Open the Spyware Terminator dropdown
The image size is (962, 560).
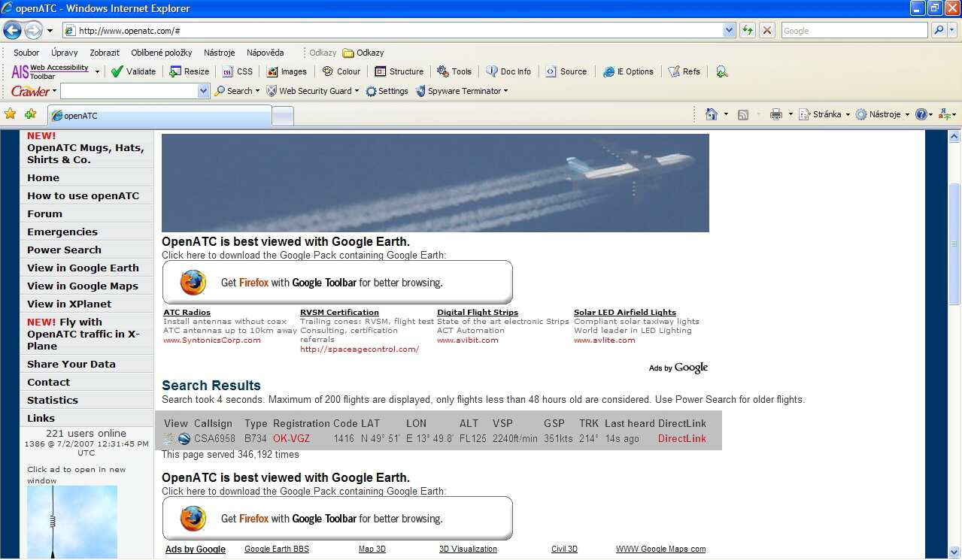[505, 91]
